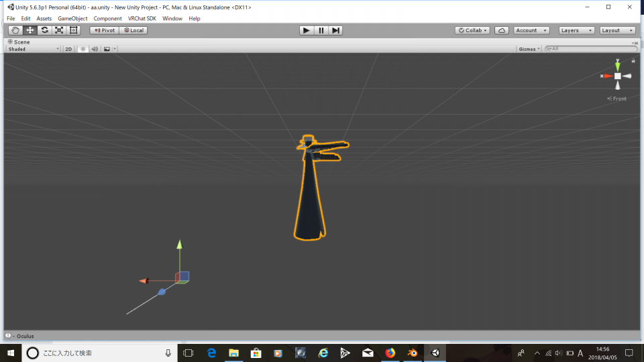Click the center cube of orientation gizmo

pos(617,76)
